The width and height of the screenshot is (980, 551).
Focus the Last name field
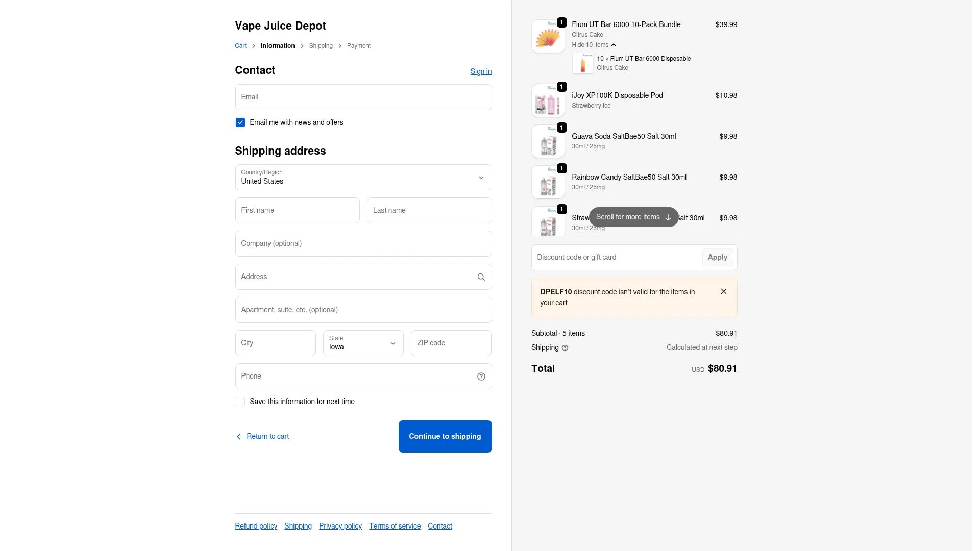pyautogui.click(x=429, y=210)
